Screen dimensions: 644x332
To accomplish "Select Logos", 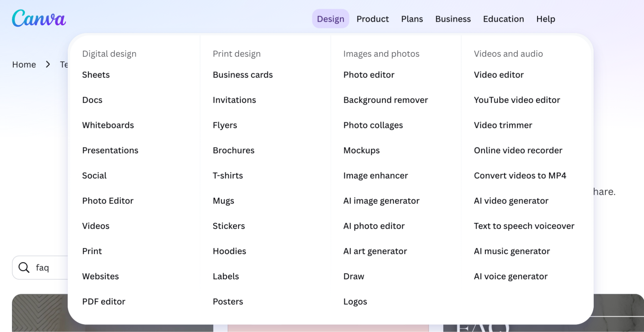I will click(355, 301).
